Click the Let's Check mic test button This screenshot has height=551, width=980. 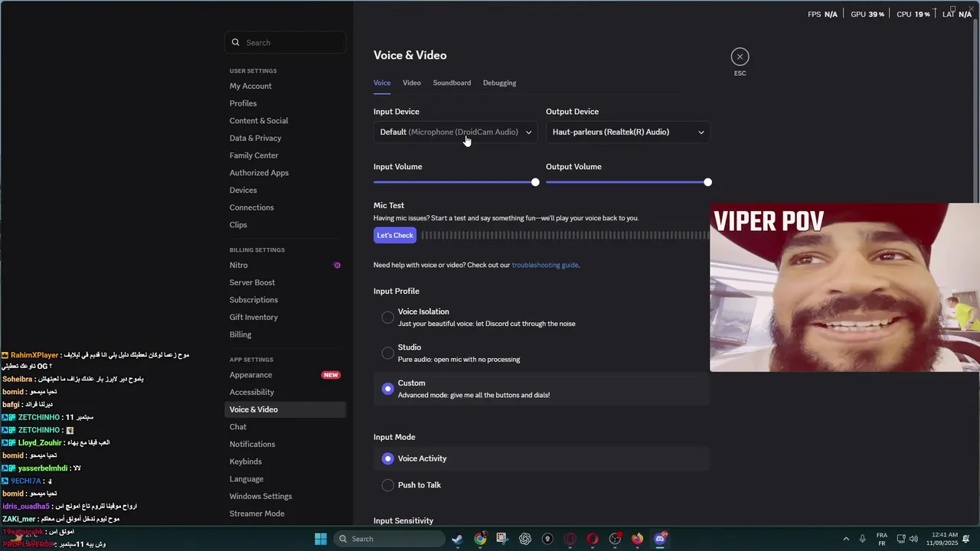click(x=395, y=236)
